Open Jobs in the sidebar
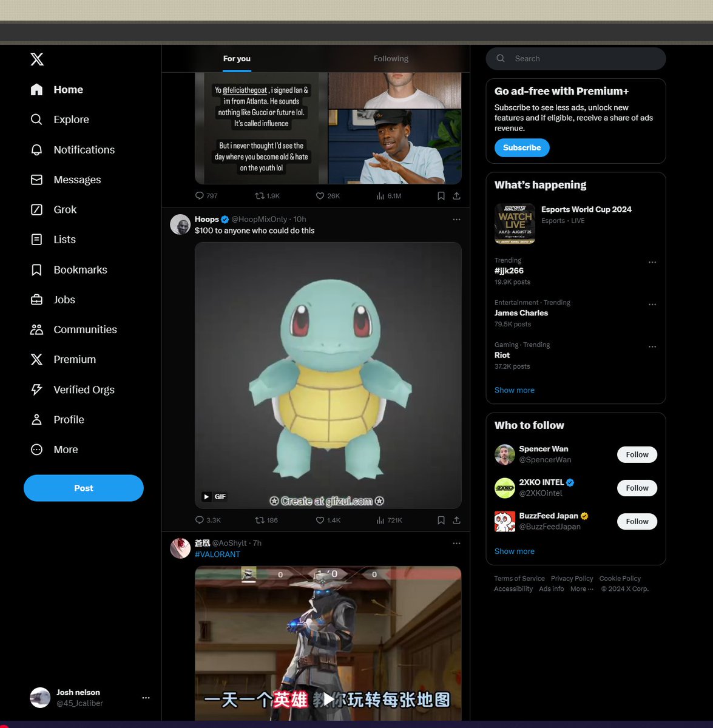Viewport: 713px width, 728px height. point(53,300)
